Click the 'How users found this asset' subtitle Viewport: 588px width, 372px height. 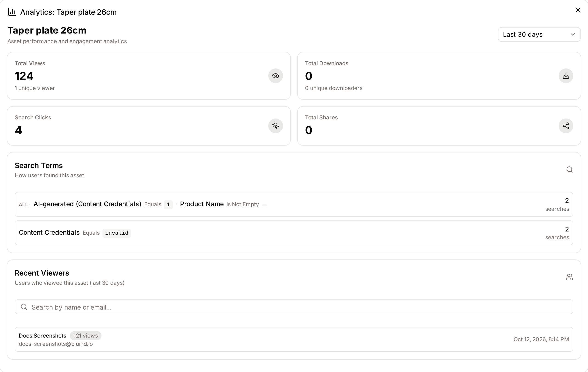49,175
